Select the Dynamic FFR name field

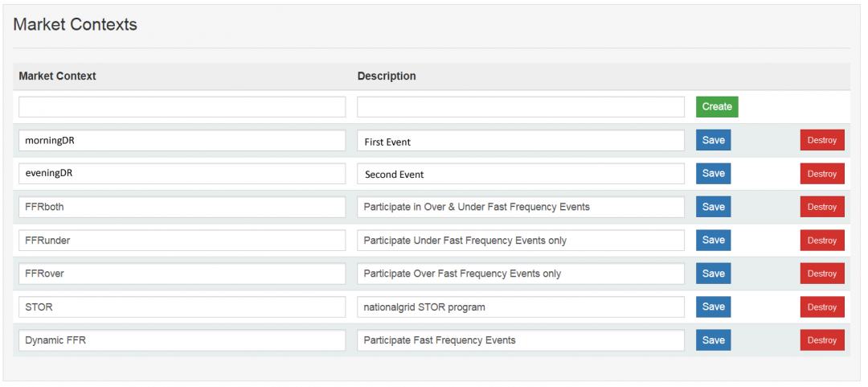[182, 340]
